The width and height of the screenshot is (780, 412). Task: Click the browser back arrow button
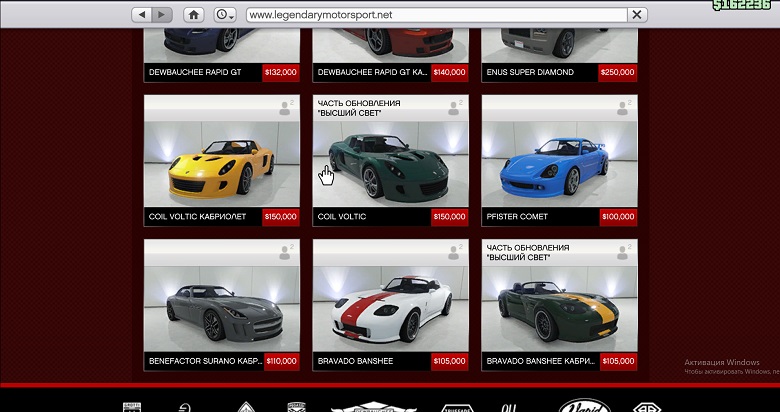coord(142,15)
